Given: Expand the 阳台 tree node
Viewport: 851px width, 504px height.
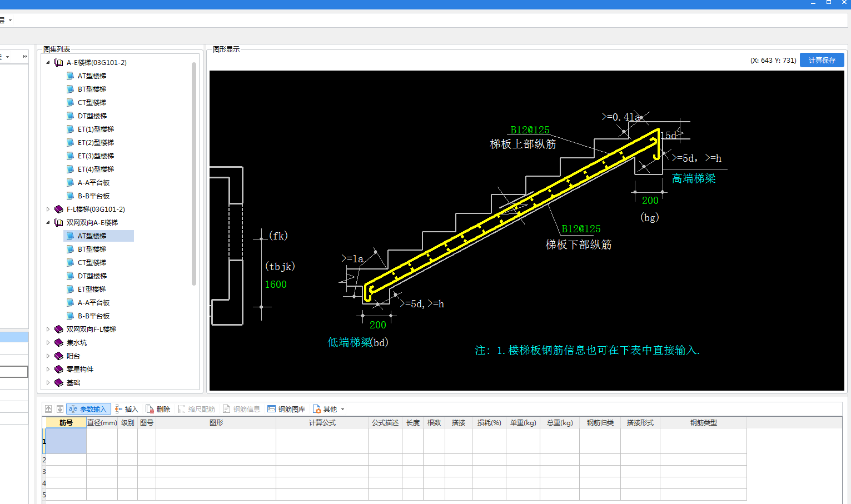Looking at the screenshot, I should [x=48, y=356].
